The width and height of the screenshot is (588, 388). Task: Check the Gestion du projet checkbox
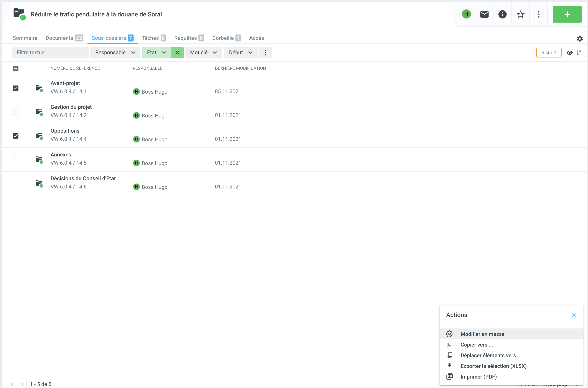tap(16, 112)
